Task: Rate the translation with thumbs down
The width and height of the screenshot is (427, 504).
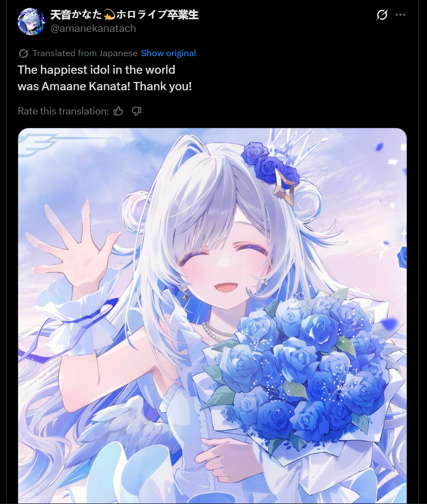Action: [x=136, y=111]
